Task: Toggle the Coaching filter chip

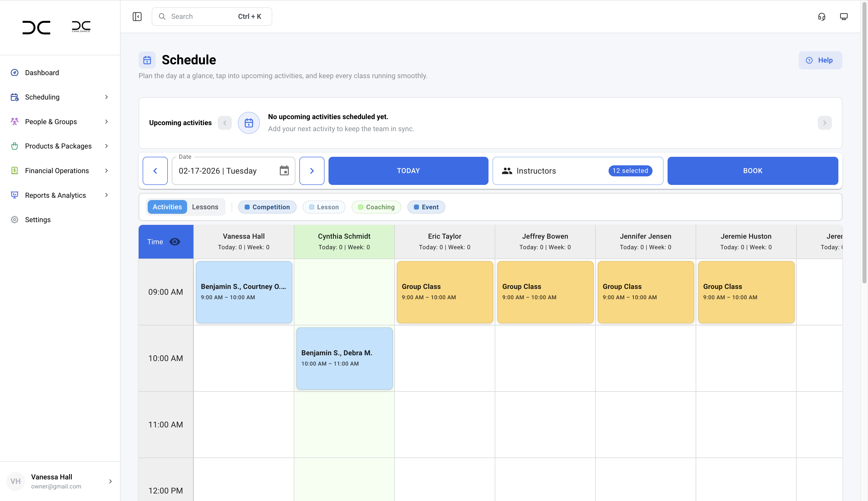Action: (376, 207)
